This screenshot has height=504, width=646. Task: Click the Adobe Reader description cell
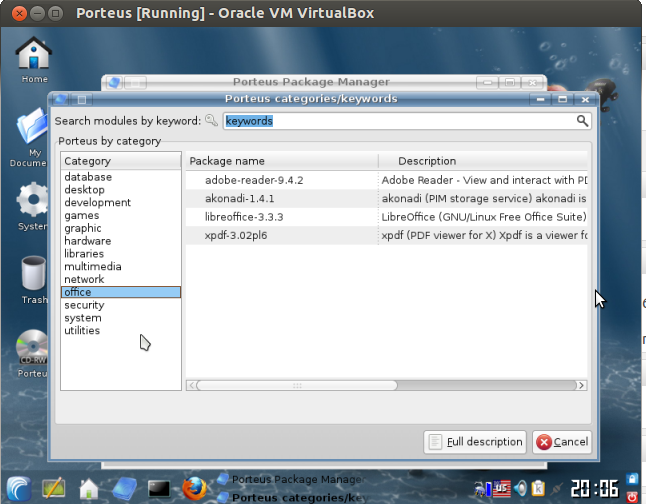483,180
